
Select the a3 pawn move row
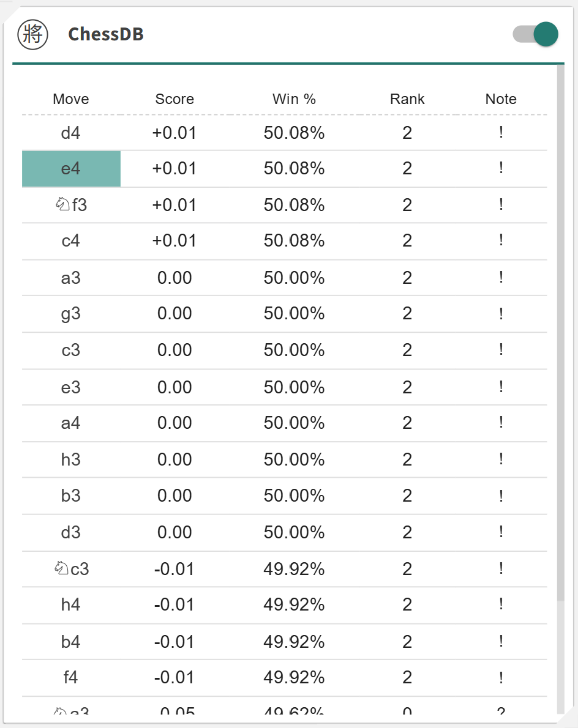[x=71, y=278]
